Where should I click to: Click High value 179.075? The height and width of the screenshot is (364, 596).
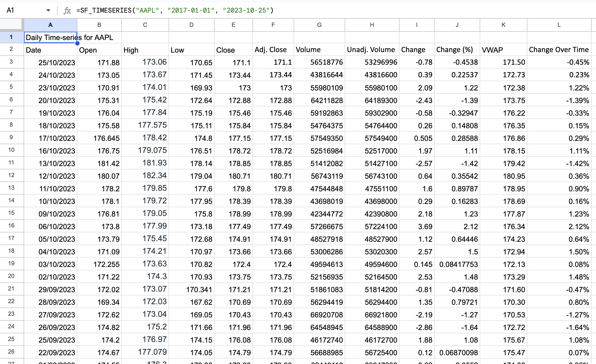coord(145,150)
